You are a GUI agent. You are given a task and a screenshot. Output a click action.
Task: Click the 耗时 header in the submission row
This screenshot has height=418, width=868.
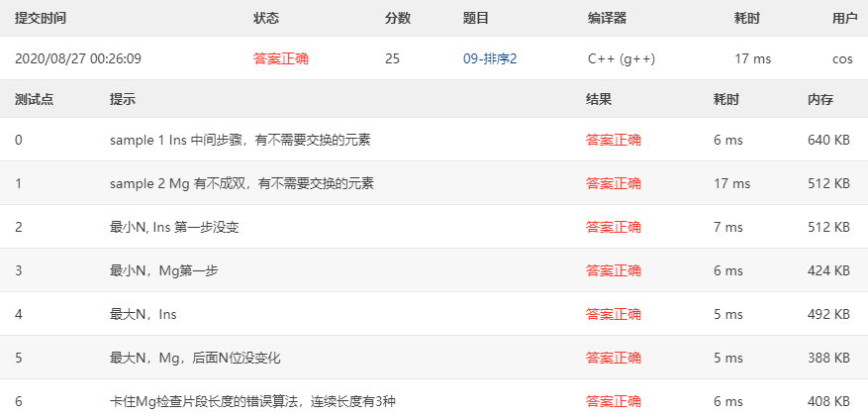(x=747, y=18)
